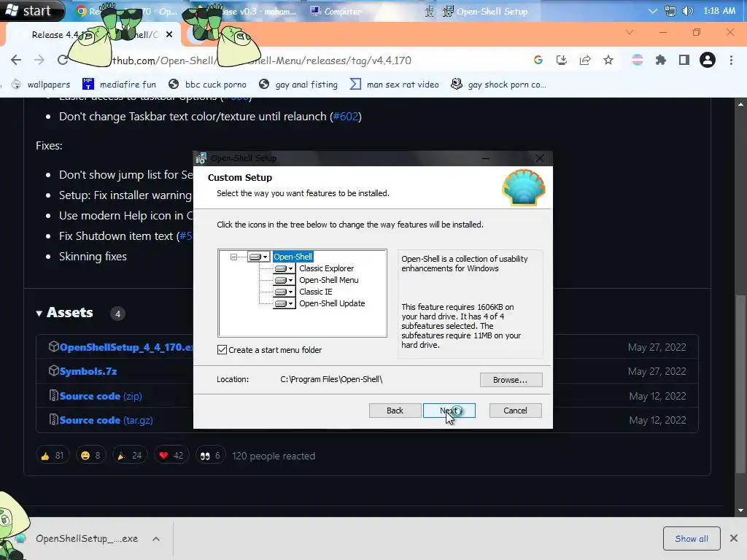
Task: Open Open-Shell Menu feature dropdown
Action: pos(285,280)
